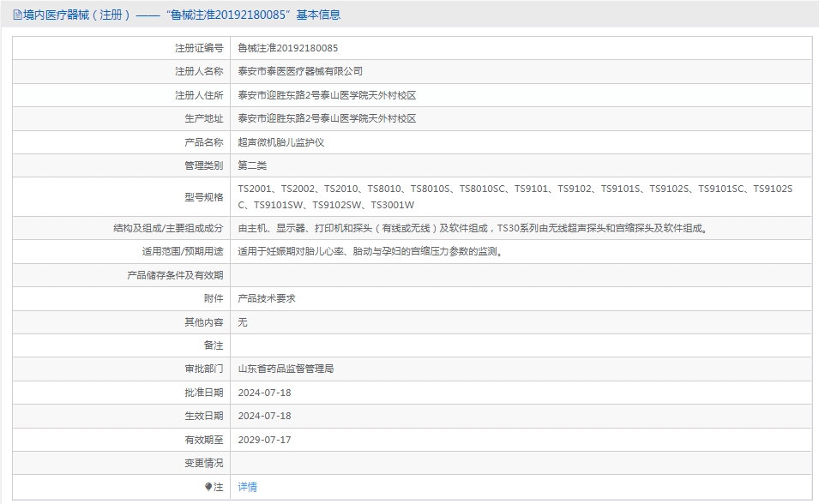
Task: Select approval department 山东省药品监督管理局
Action: tap(286, 369)
